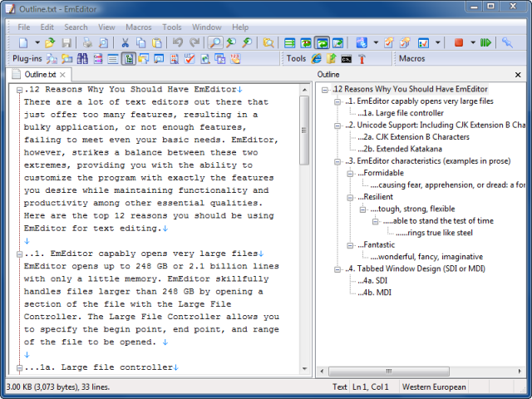Click the Find in Files folder-magnifier icon

268,42
